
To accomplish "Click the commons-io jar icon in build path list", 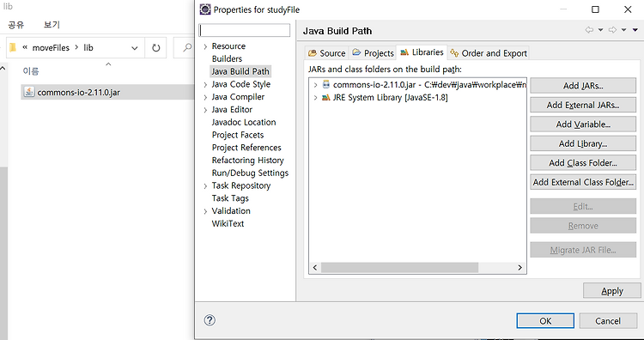I will (x=326, y=85).
